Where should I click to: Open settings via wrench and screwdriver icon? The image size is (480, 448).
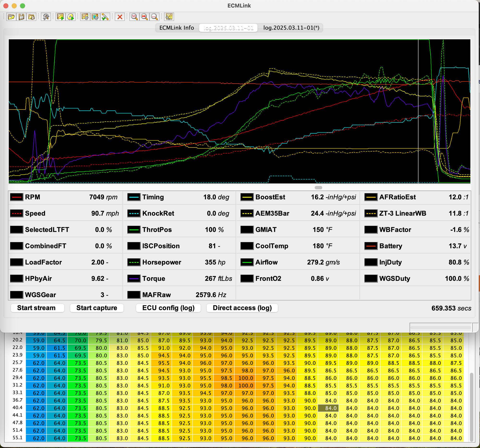[46, 17]
